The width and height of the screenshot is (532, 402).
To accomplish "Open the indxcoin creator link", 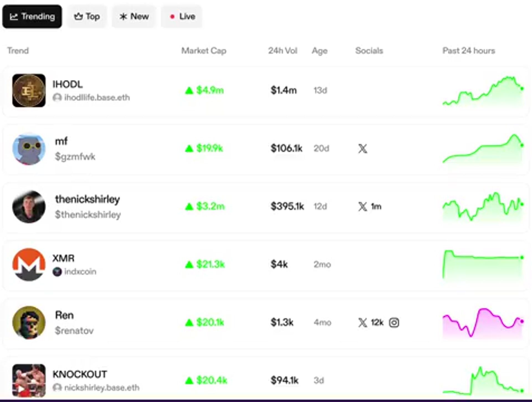I will tap(80, 272).
